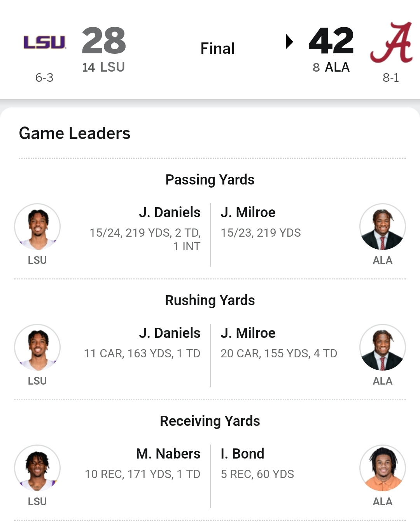Open M. Nabers receiving leader name
The image size is (420, 522).
click(168, 454)
